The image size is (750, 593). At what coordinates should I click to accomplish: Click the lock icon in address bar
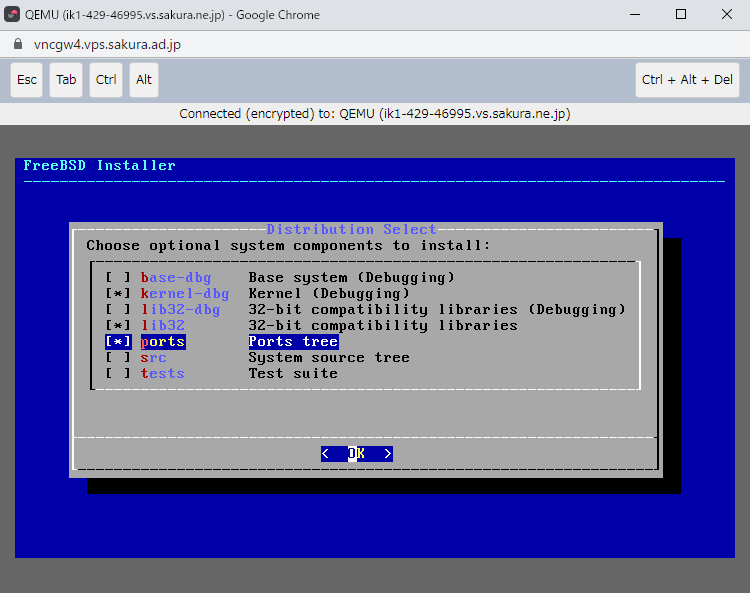[18, 44]
